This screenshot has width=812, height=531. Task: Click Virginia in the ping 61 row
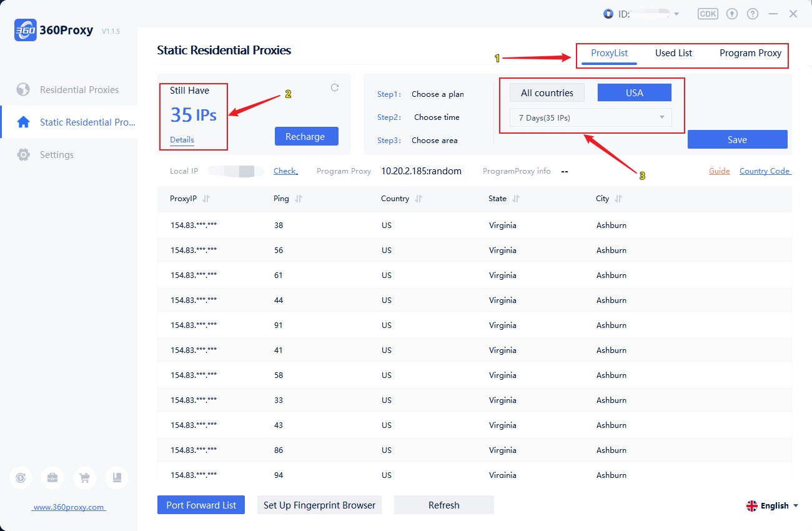coord(503,275)
